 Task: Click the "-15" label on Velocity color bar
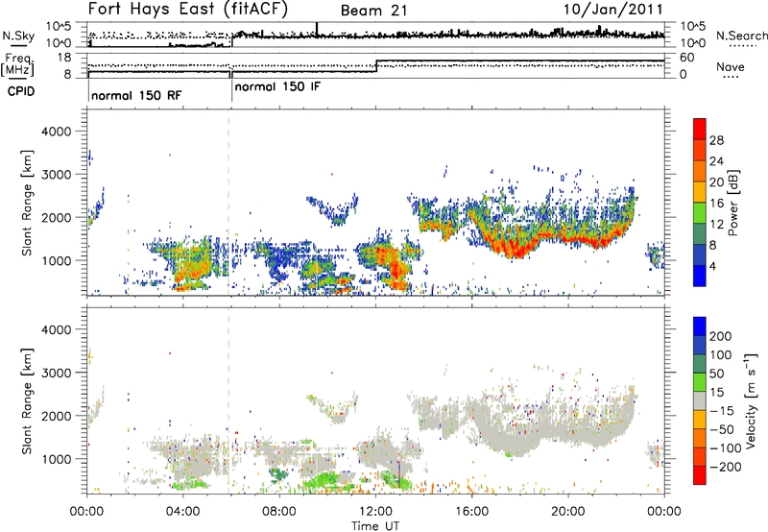point(722,411)
